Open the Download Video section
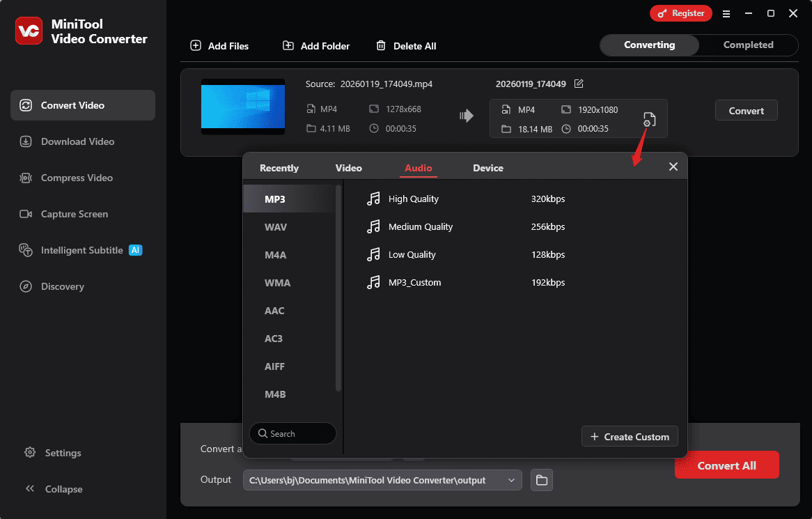The image size is (812, 519). (25, 141)
